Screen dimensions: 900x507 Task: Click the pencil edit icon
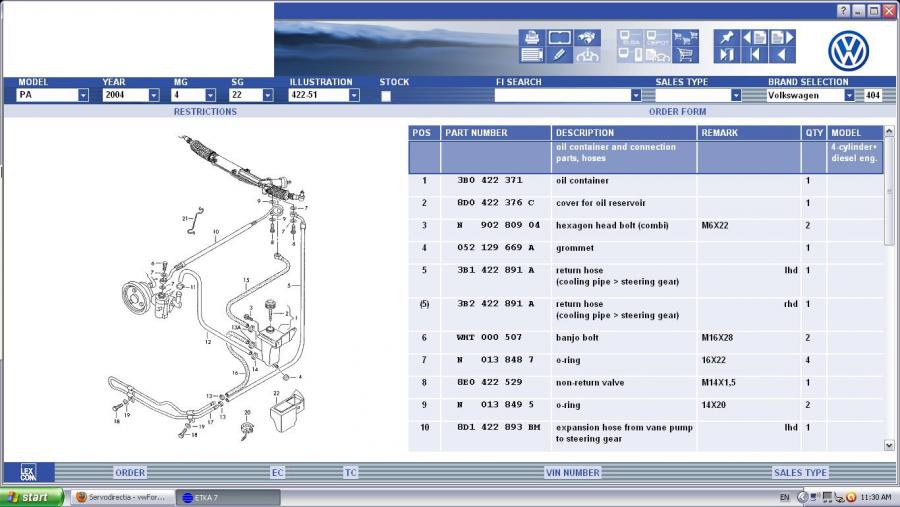pyautogui.click(x=559, y=55)
